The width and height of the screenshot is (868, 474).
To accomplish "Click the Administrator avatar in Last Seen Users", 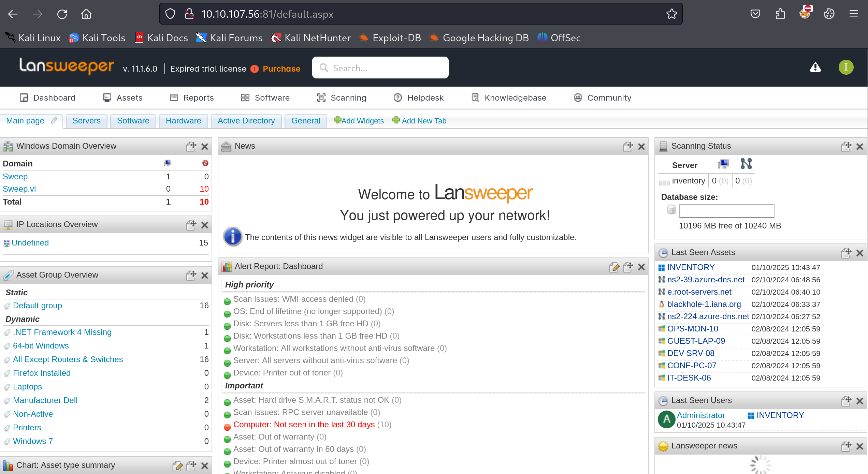I will [x=667, y=419].
